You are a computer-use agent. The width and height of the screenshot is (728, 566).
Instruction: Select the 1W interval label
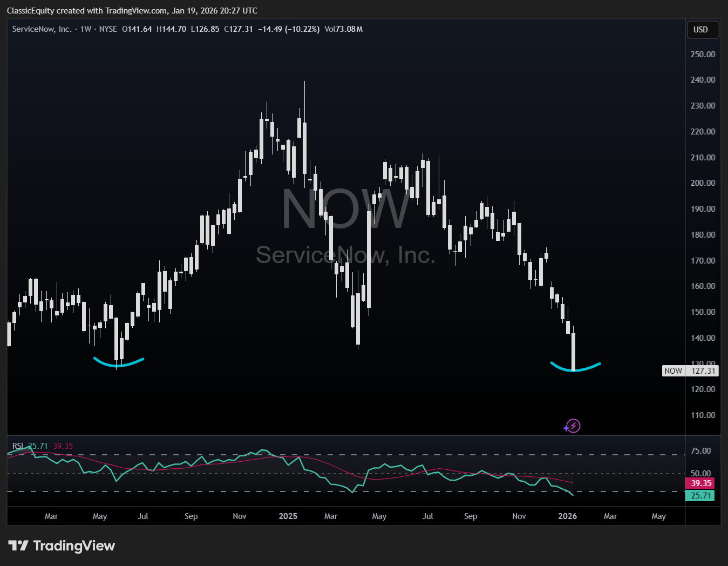click(86, 29)
